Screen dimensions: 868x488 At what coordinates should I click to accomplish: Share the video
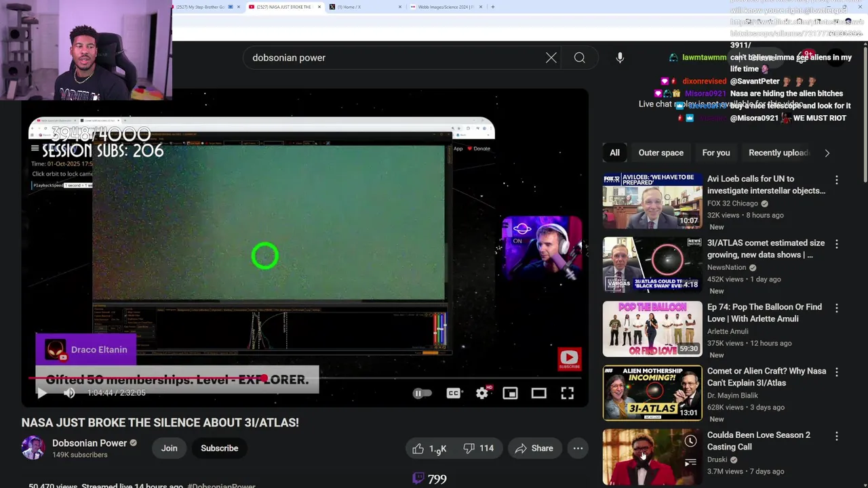[534, 448]
